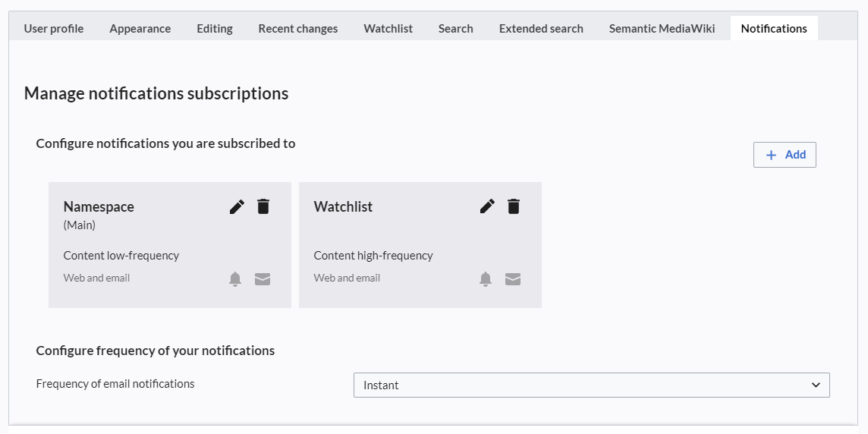The height and width of the screenshot is (434, 868).
Task: Switch to the Search tab
Action: pyautogui.click(x=455, y=28)
